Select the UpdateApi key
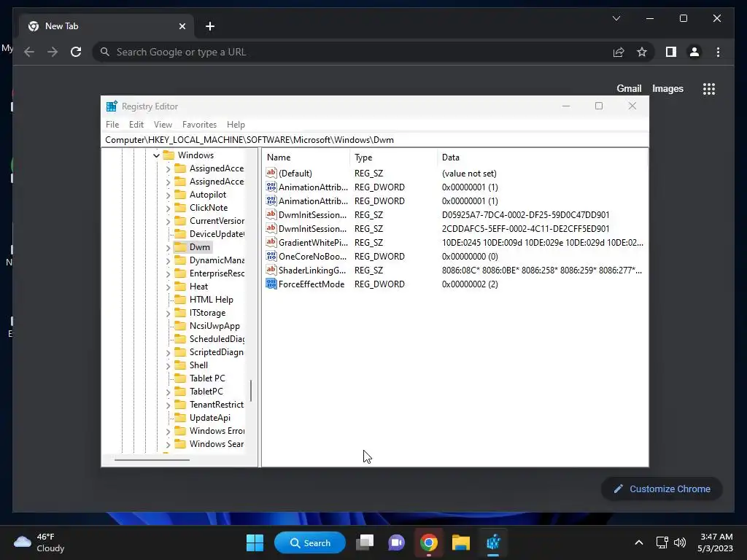Image resolution: width=747 pixels, height=560 pixels. (209, 418)
